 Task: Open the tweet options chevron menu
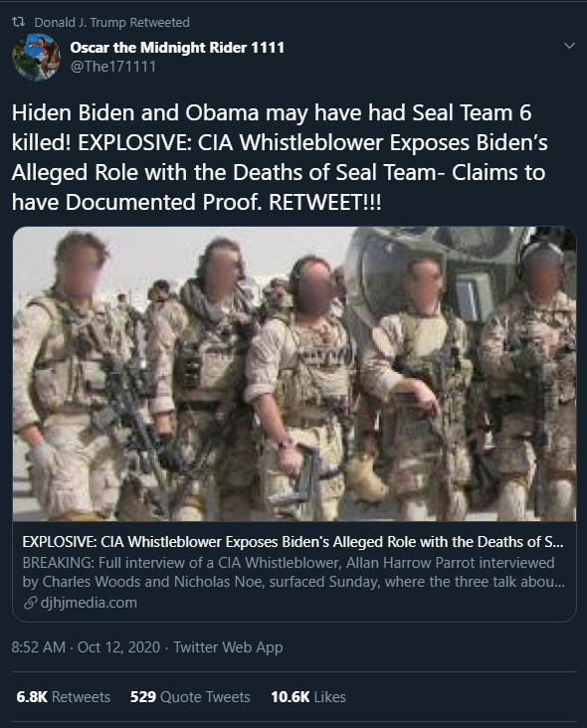pyautogui.click(x=569, y=46)
